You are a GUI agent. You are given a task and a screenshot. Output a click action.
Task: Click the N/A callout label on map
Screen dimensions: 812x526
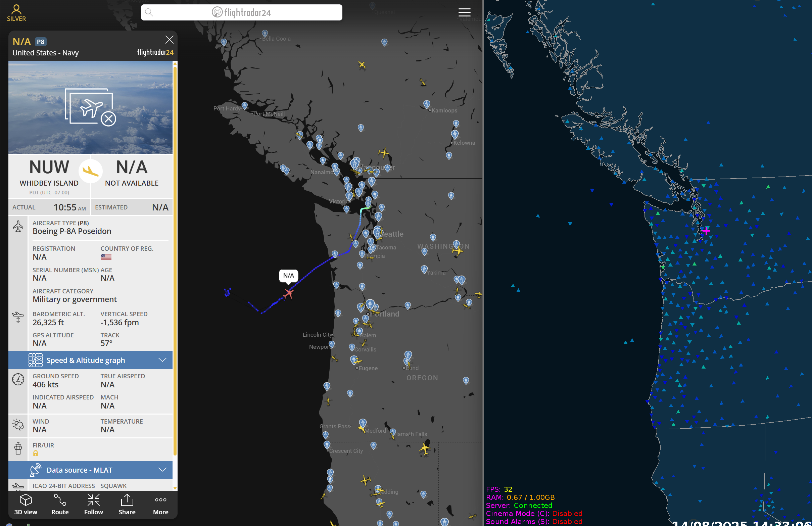coord(288,276)
